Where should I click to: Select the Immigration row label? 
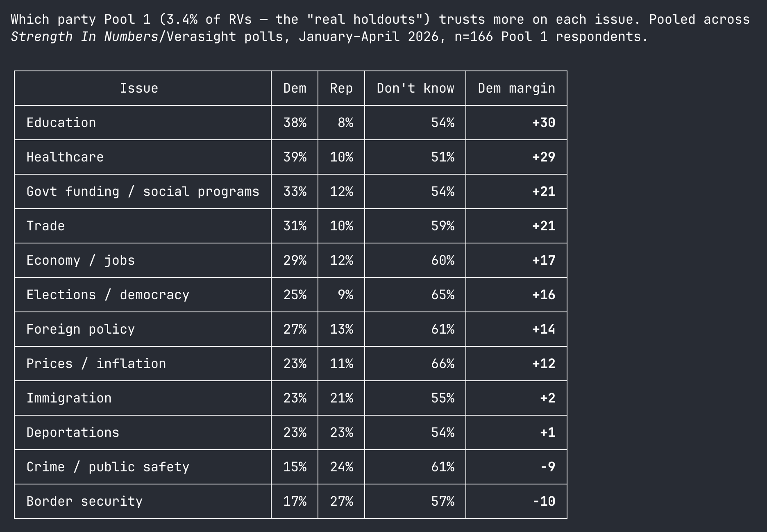(69, 398)
